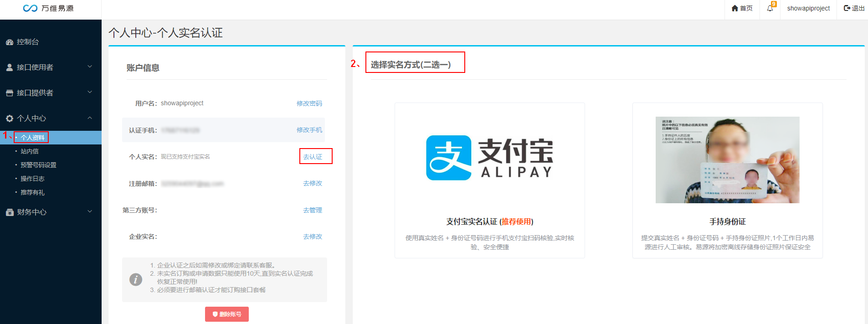868x324 pixels.
Task: Click the 接口使用者 user icon
Action: click(x=10, y=67)
